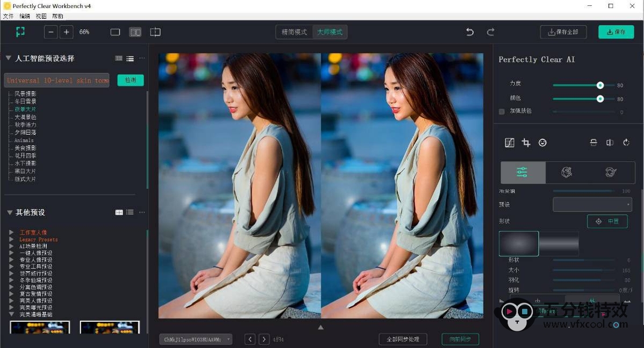Viewport: 644px width, 348px height.
Task: Select the Animals preset
Action: pos(24,140)
